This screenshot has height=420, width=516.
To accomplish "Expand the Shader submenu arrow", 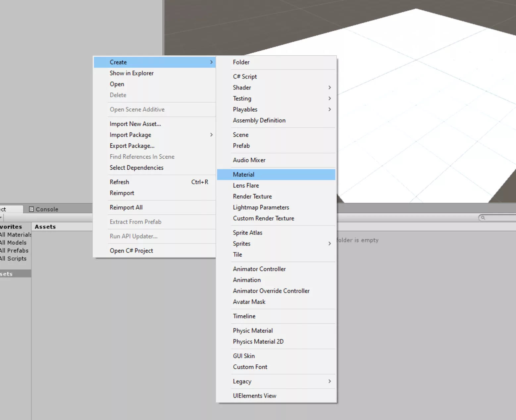I will (329, 87).
